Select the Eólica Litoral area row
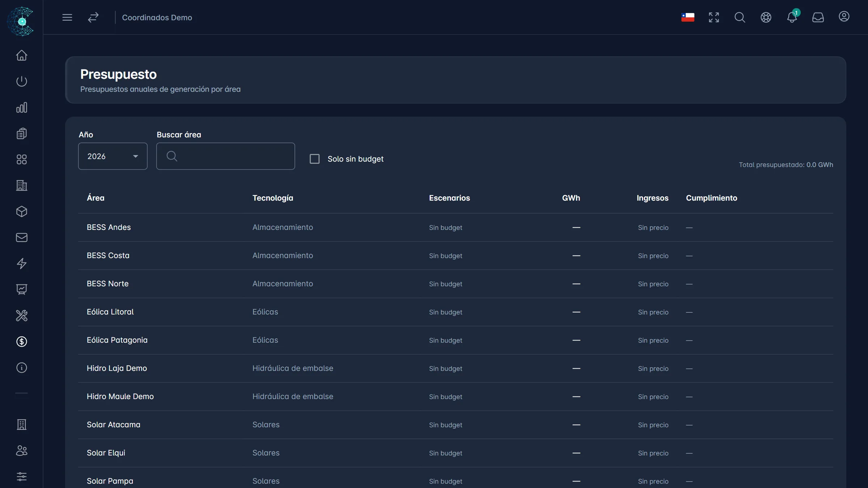868x488 pixels. point(456,312)
